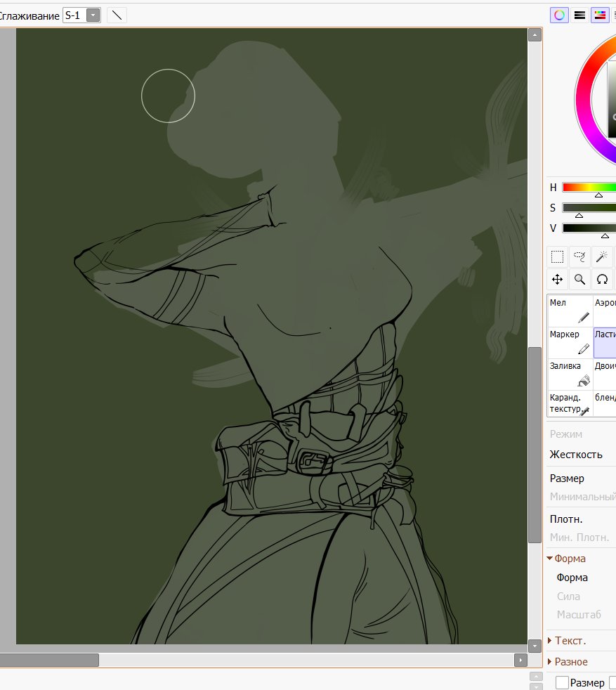Screen dimensions: 616x690
Task: Click the Жесткость setting label
Action: click(x=576, y=455)
